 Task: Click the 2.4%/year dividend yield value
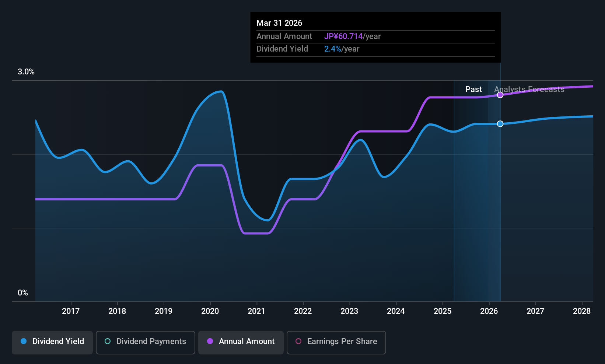(342, 49)
